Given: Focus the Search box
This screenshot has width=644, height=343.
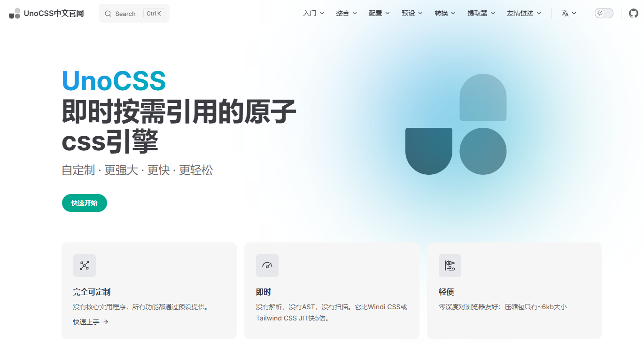Looking at the screenshot, I should [134, 13].
